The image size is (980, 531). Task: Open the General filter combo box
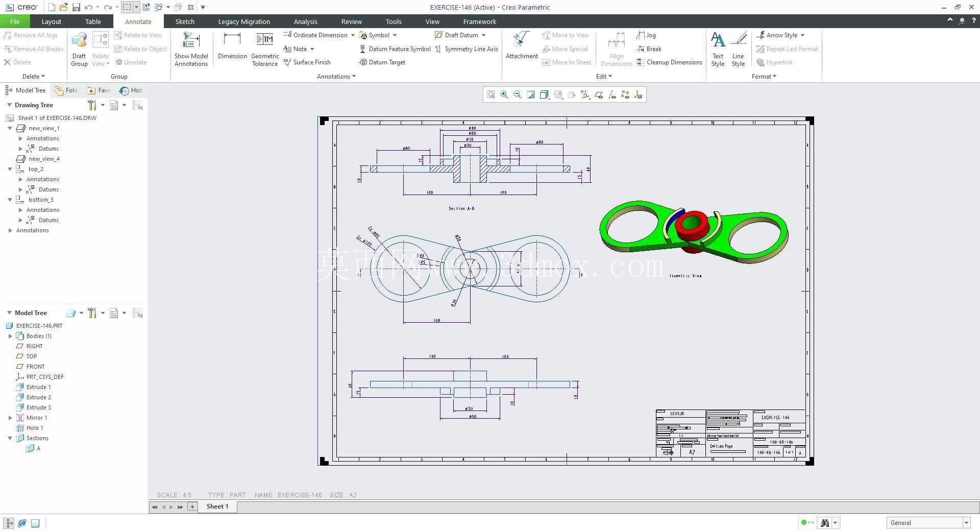coord(928,522)
